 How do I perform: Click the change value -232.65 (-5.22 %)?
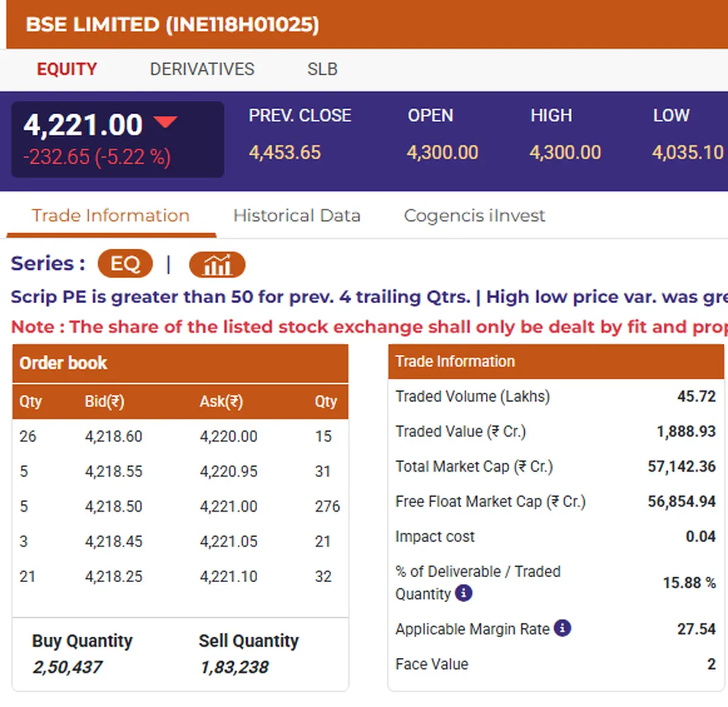coord(97,157)
